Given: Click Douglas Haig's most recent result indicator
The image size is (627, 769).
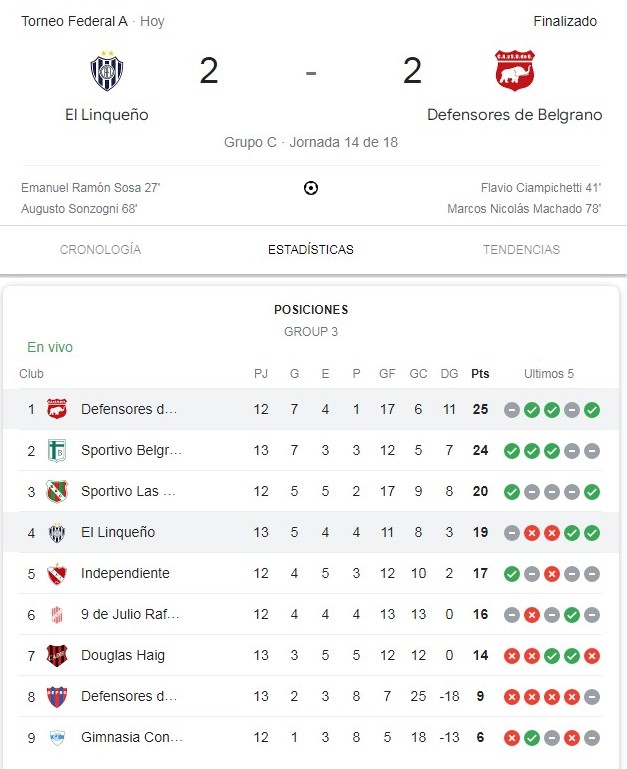Looking at the screenshot, I should (592, 655).
